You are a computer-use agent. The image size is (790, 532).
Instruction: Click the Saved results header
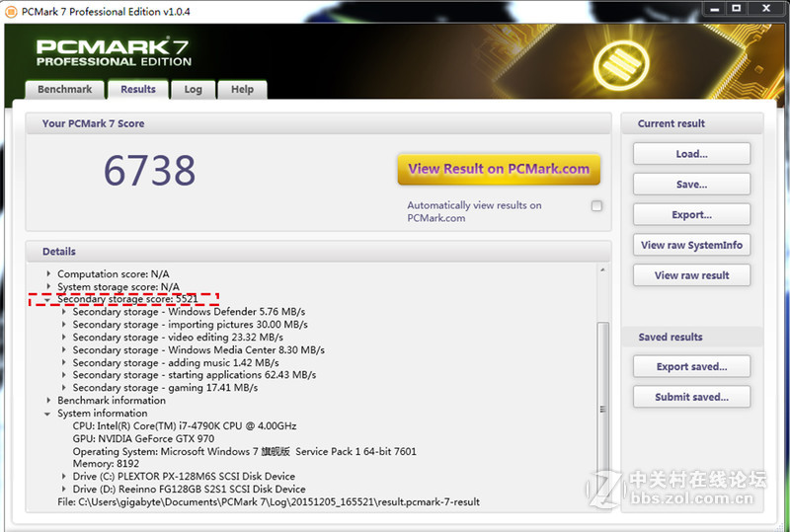coord(692,337)
